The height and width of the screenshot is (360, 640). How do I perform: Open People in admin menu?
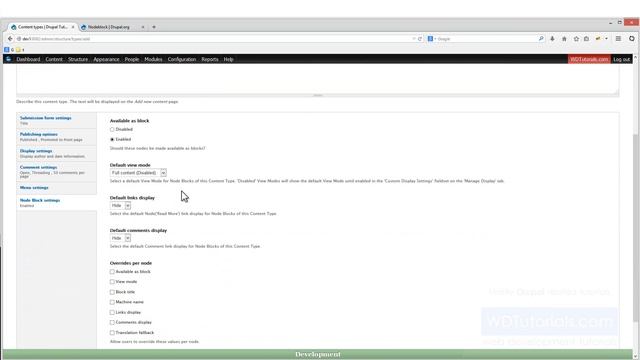[x=132, y=59]
